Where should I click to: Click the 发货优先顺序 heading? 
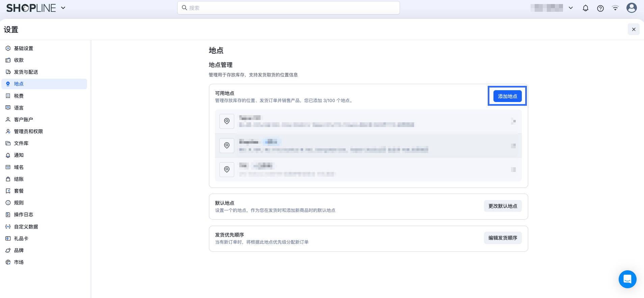pyautogui.click(x=230, y=235)
